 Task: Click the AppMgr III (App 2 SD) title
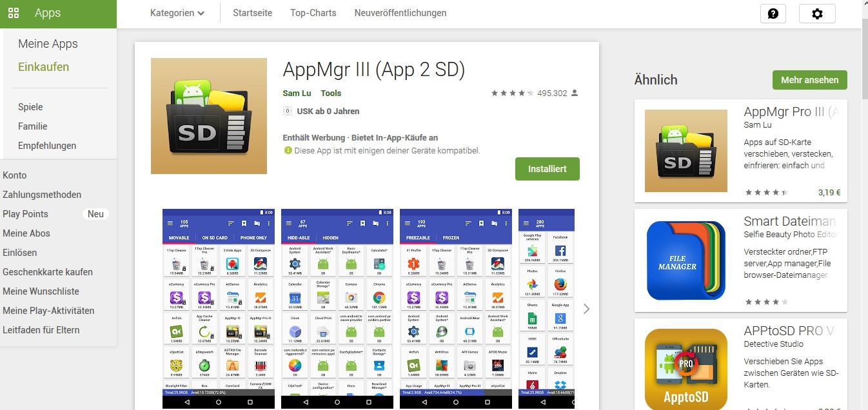374,70
